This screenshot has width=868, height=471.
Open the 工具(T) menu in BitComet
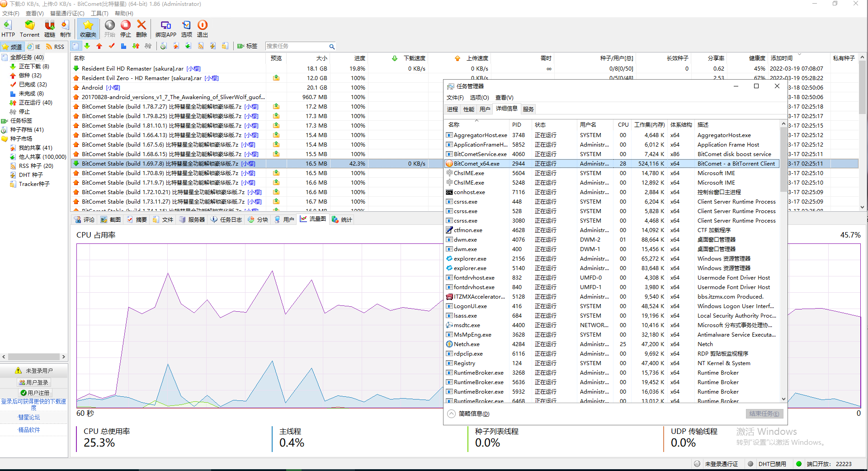(99, 13)
